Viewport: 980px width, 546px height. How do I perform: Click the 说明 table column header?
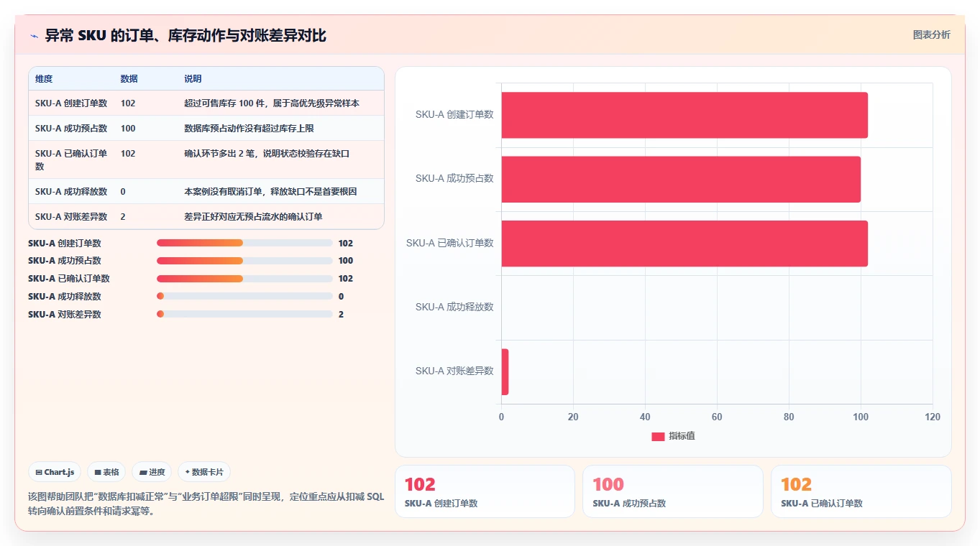193,79
